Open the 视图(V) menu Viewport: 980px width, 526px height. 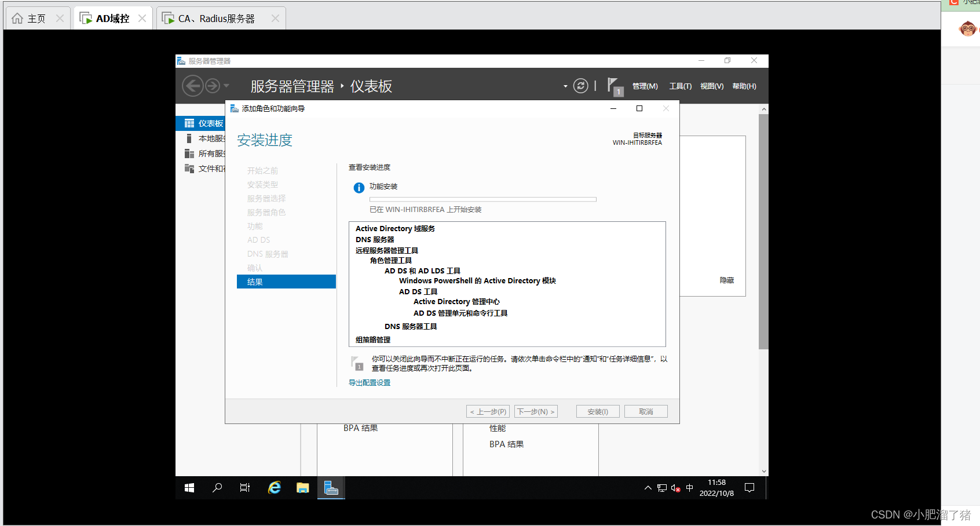pos(712,86)
